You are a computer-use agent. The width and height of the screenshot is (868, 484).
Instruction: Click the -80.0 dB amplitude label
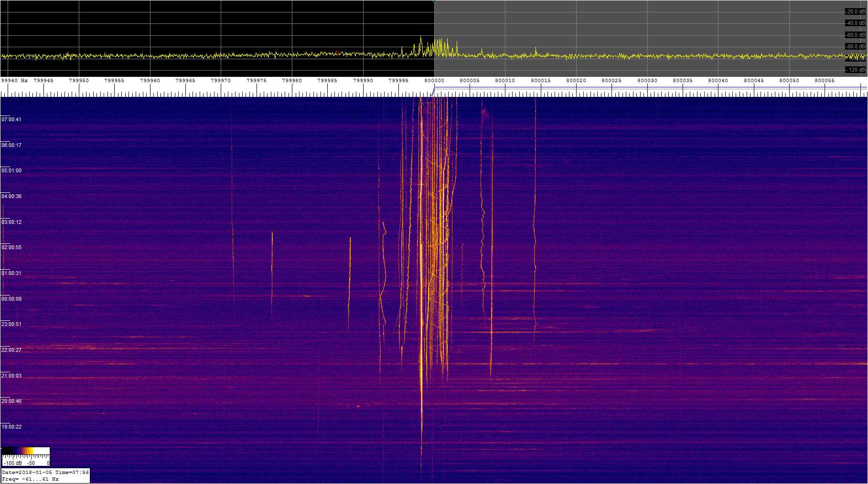click(x=855, y=46)
